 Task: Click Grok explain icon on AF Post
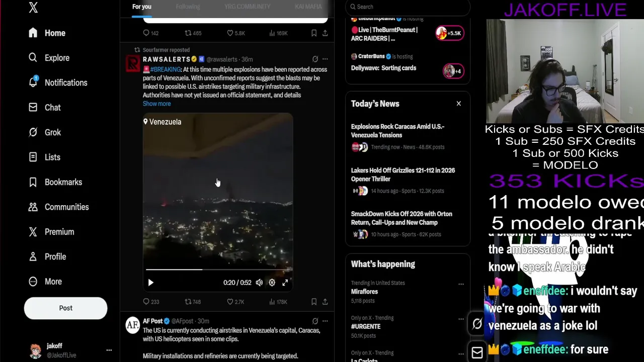pyautogui.click(x=315, y=321)
